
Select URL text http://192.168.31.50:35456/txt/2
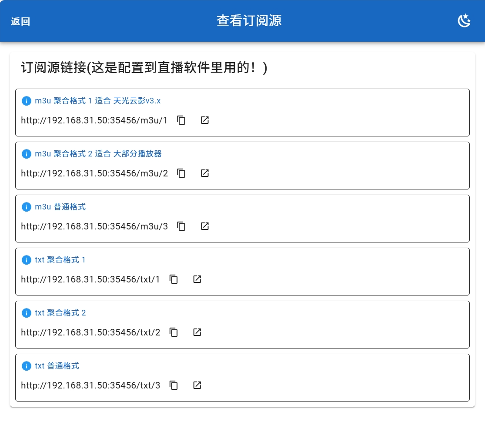(x=90, y=332)
